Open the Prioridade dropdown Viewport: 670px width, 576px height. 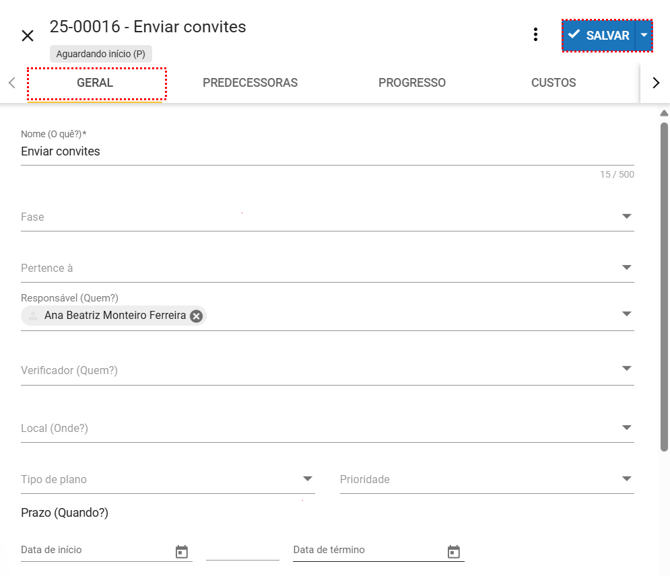627,479
